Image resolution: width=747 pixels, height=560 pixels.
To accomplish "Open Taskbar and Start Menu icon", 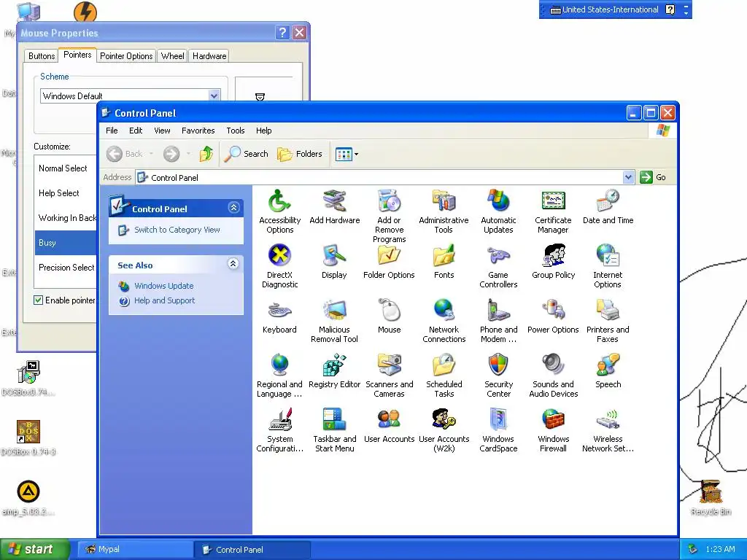I will point(334,430).
